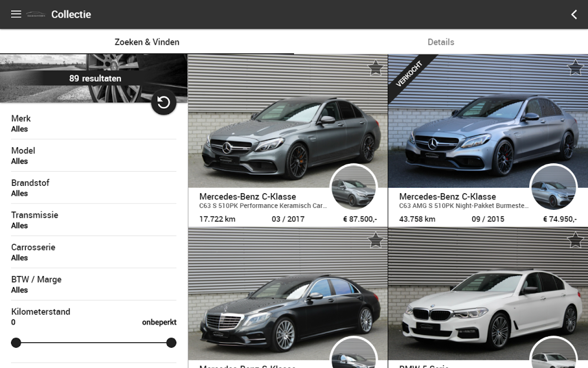The height and width of the screenshot is (368, 588).
Task: Click the € 74.950,- price
Action: [x=560, y=219]
